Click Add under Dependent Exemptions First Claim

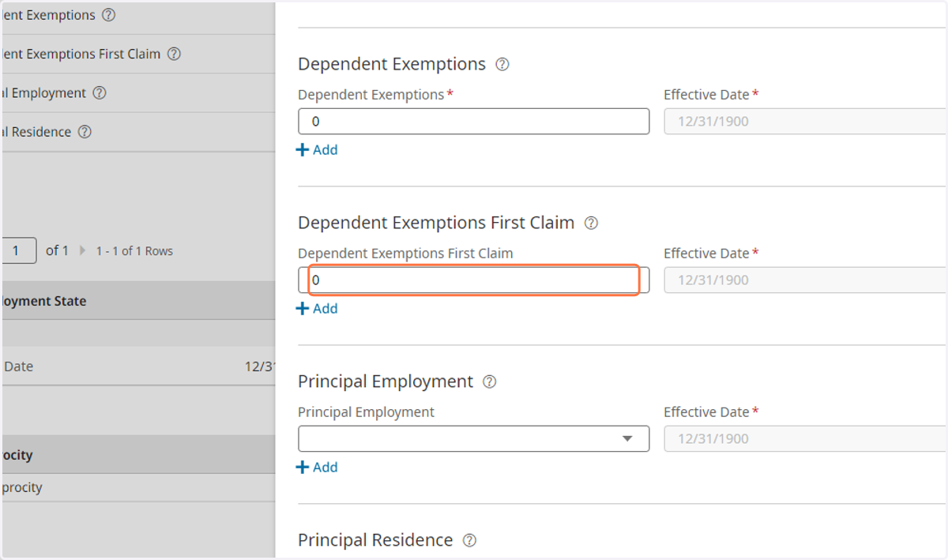(x=317, y=309)
